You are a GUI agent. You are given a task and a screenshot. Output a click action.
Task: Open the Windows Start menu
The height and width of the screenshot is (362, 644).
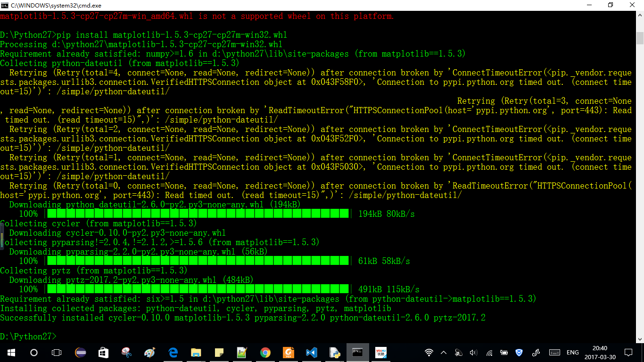pyautogui.click(x=11, y=352)
